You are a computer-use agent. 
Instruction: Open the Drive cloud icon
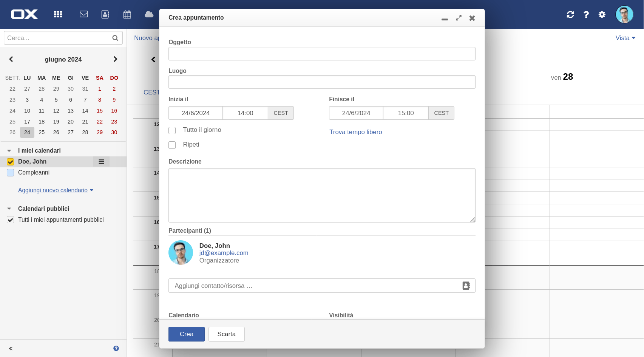(149, 14)
